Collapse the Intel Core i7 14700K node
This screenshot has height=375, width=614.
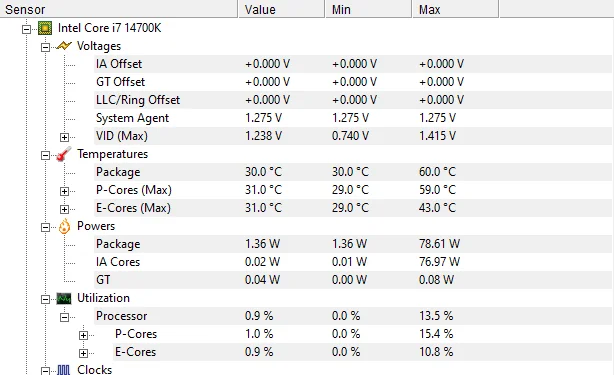coord(26,29)
